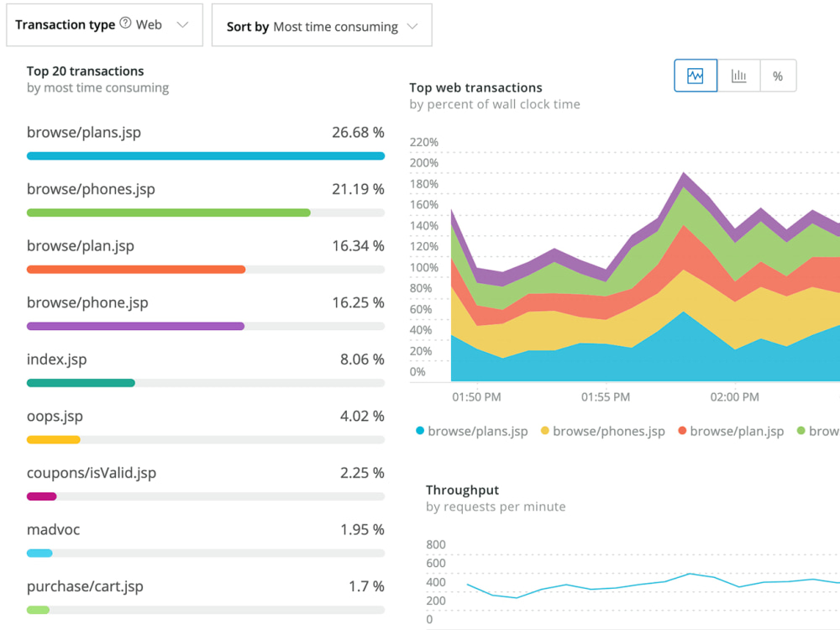
Task: Switch to the bar chart view icon
Action: click(x=738, y=76)
